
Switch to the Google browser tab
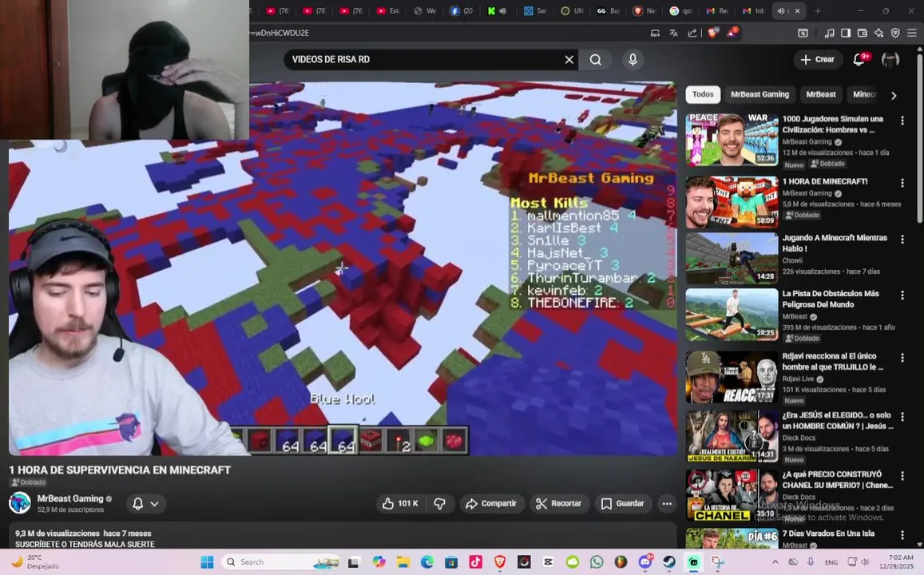coord(682,10)
